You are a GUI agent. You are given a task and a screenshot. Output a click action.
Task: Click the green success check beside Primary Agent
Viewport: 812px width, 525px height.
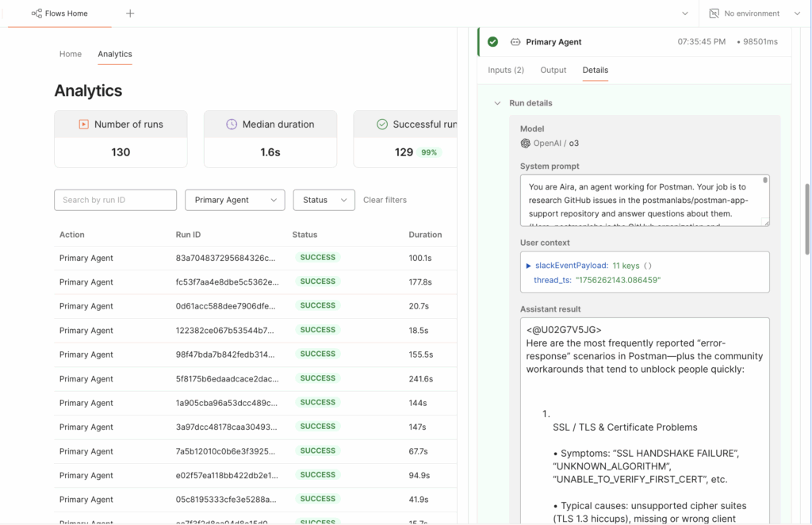493,42
